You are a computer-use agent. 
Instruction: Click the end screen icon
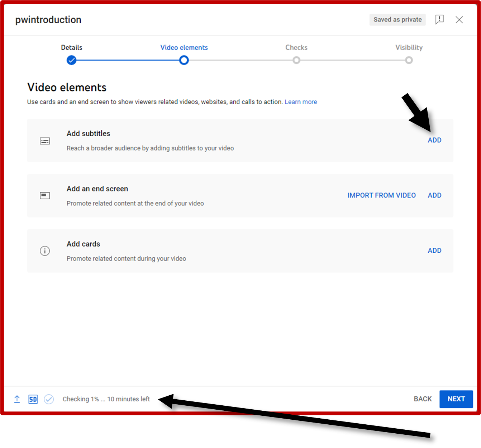click(45, 196)
